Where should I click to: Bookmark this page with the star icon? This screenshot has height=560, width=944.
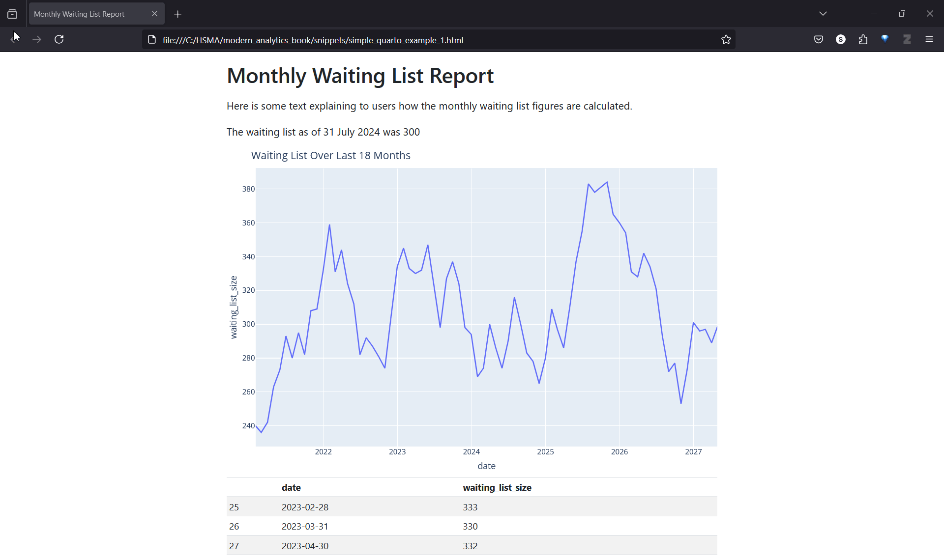(x=726, y=40)
